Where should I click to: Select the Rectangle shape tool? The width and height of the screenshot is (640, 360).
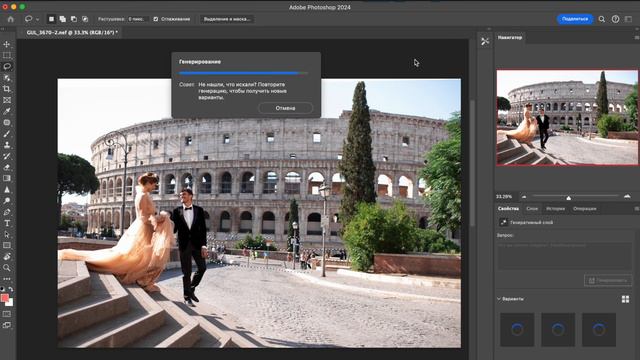(7, 245)
